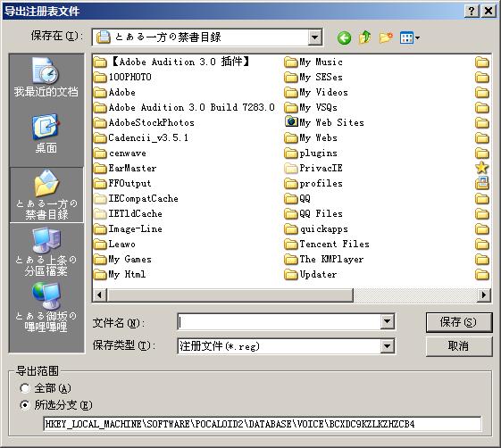The height and width of the screenshot is (448, 501).
Task: Click the scroll right arrow
Action: click(x=484, y=295)
